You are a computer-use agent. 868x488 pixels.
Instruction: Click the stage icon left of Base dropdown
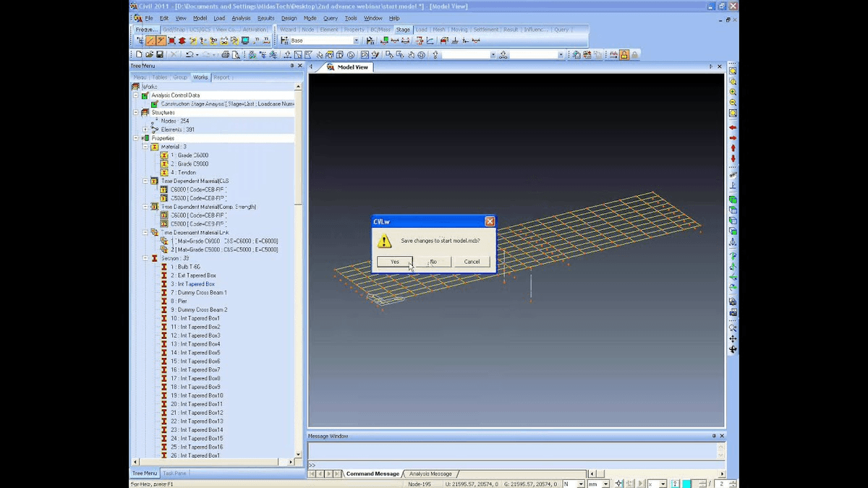tap(284, 40)
